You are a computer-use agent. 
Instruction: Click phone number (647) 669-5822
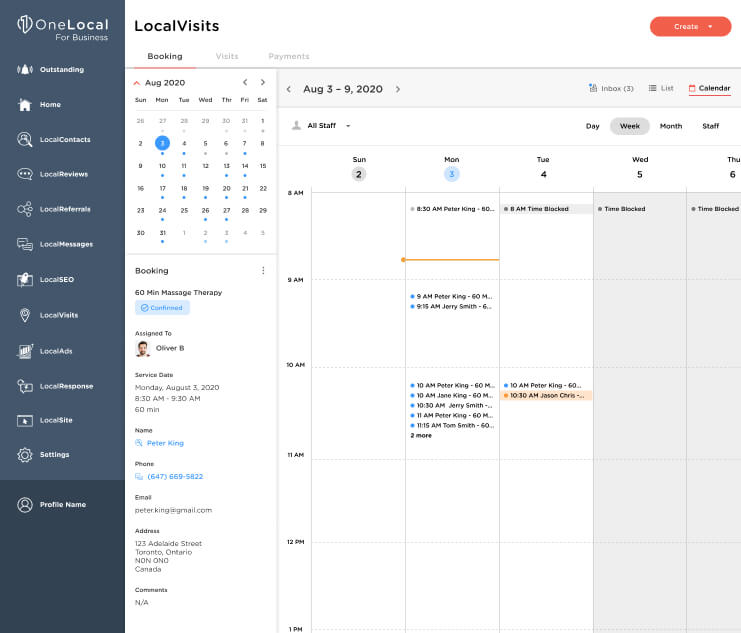click(175, 477)
